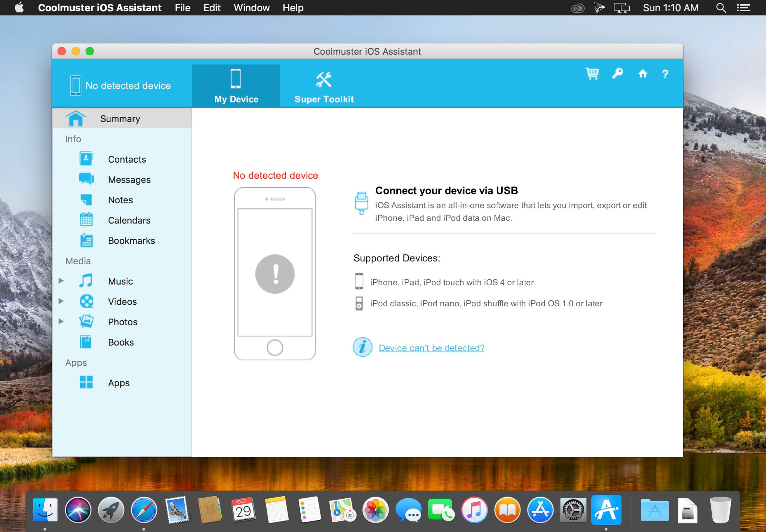
Task: Open Calendars in the sidebar
Action: [122, 220]
